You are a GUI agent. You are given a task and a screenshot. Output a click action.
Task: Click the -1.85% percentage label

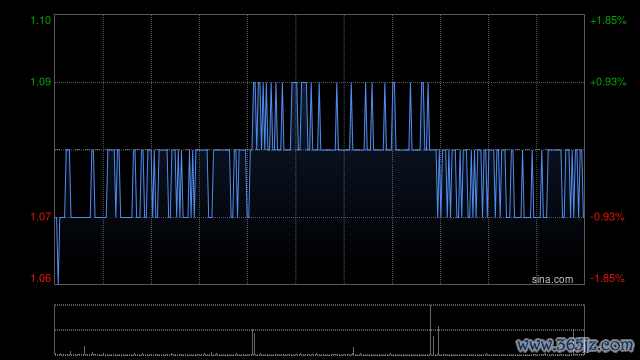(x=607, y=278)
